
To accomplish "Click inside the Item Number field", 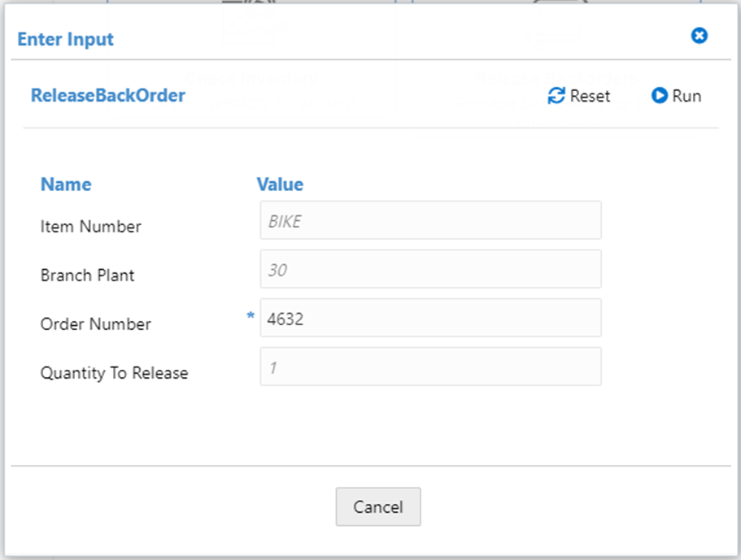I will click(429, 220).
